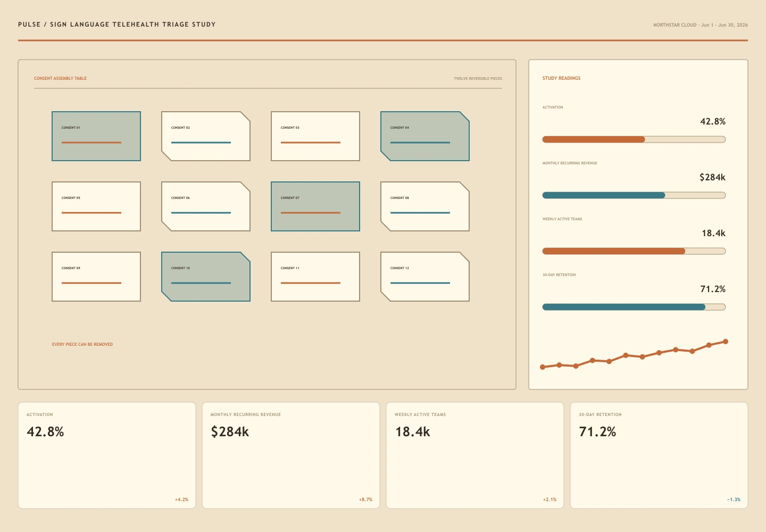Open the Monthly Recurring Revenue $284k card
Viewport: 766px width, 532px height.
tap(291, 455)
